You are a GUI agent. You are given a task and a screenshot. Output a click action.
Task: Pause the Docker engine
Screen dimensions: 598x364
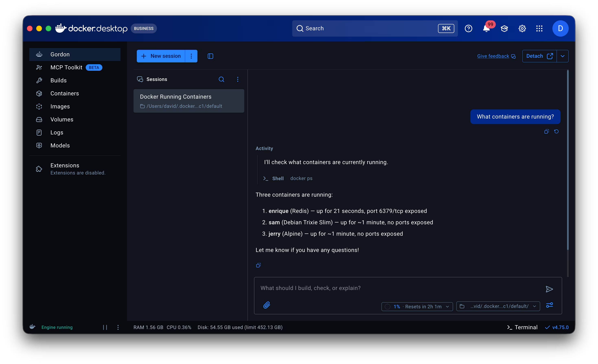pos(105,327)
